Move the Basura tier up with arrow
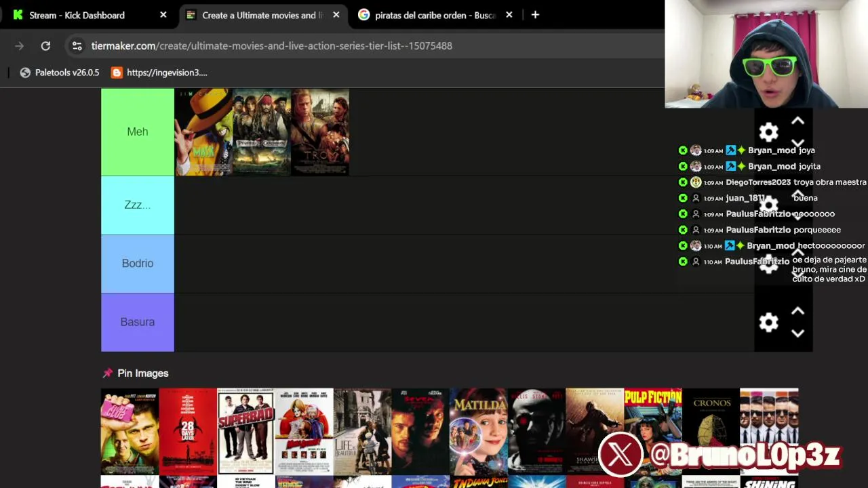The height and width of the screenshot is (488, 868). 797,311
